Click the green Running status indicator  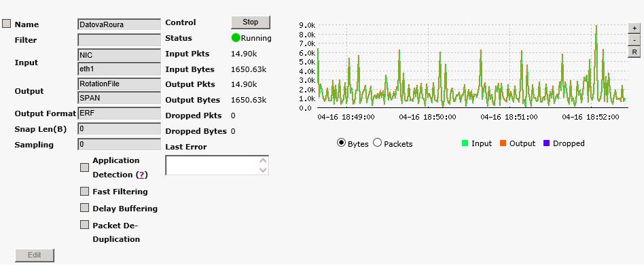(236, 38)
